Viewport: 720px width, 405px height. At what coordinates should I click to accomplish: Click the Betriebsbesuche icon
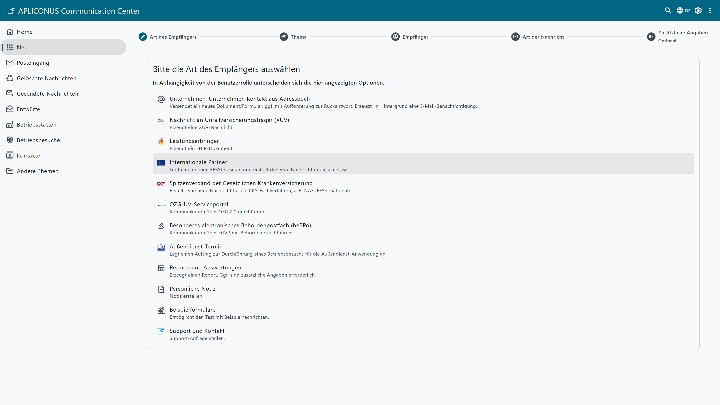[10, 140]
